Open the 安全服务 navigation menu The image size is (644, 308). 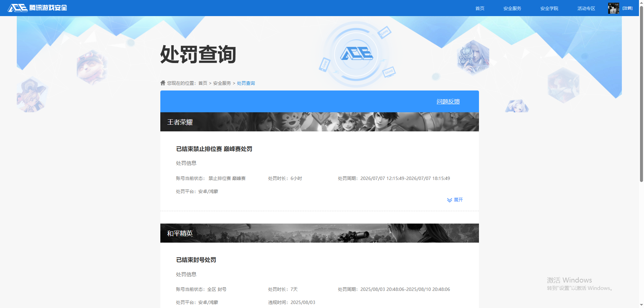[512, 8]
